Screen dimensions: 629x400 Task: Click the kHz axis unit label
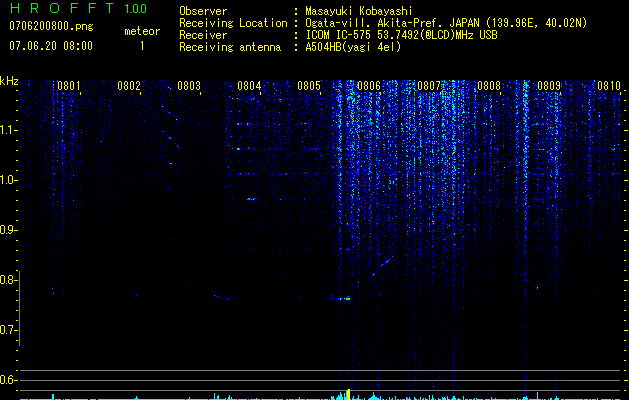[9, 81]
